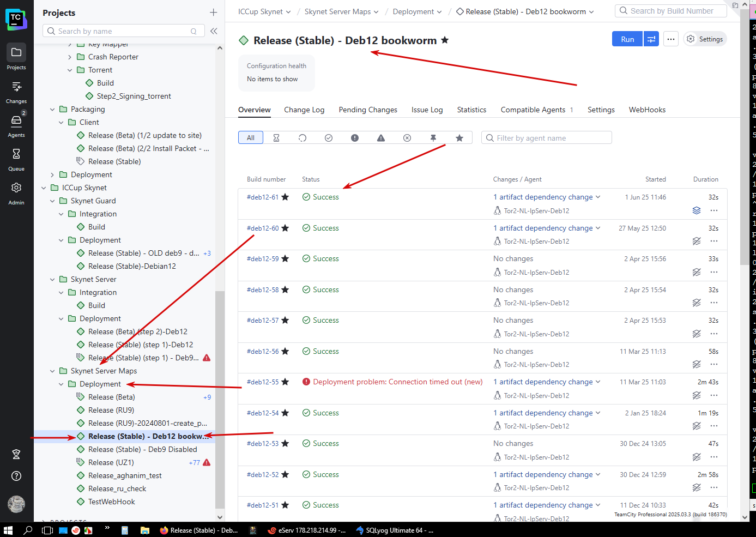The width and height of the screenshot is (756, 537).
Task: Open the build Queue section
Action: click(x=16, y=159)
